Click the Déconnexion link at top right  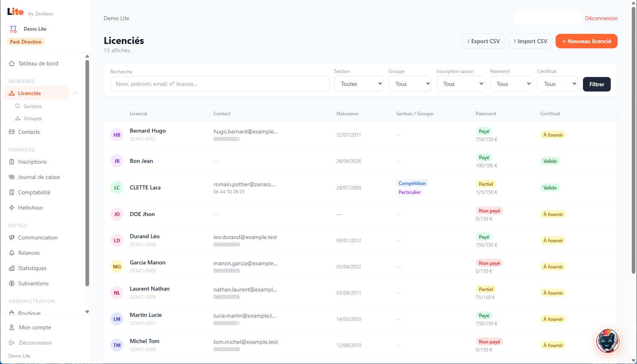tap(601, 18)
